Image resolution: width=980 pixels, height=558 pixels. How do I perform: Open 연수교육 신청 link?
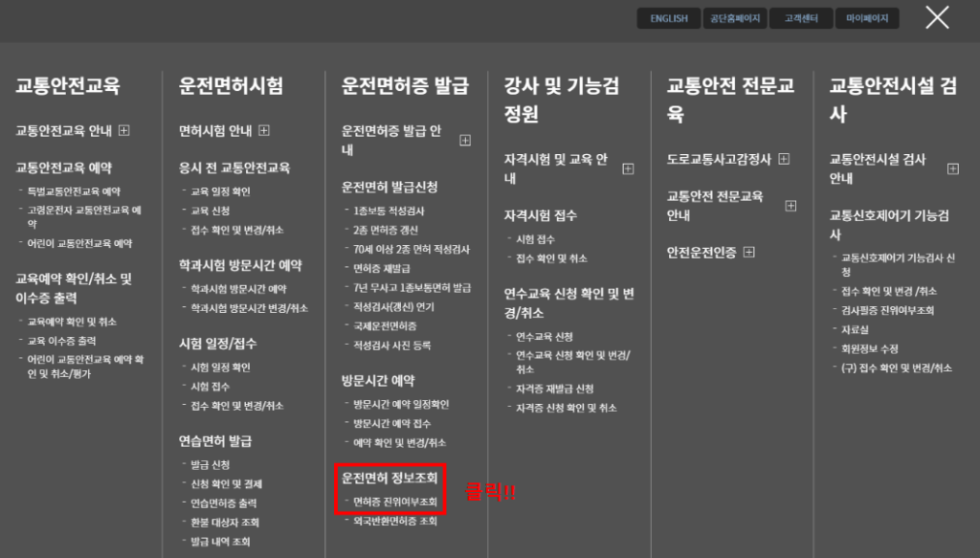tap(545, 337)
